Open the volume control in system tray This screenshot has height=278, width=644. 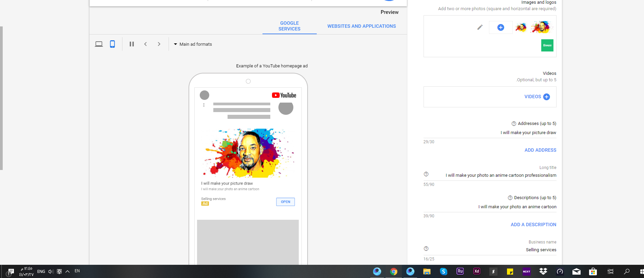[51, 272]
